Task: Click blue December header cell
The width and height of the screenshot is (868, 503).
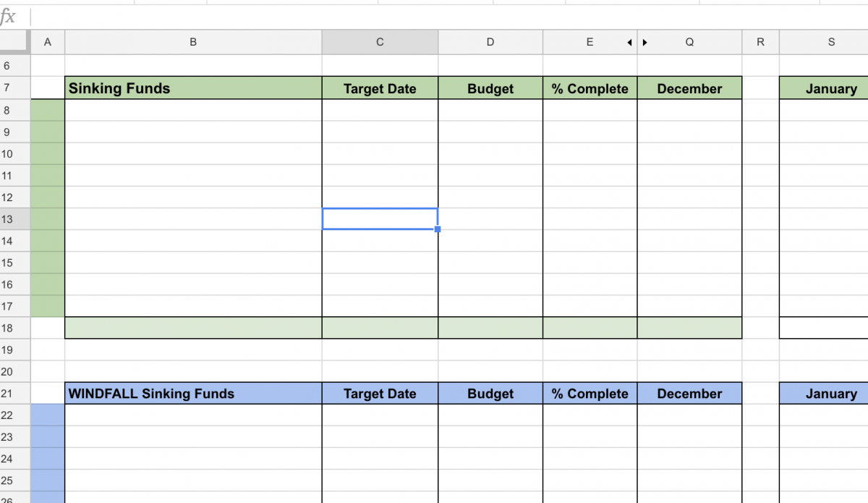Action: [689, 394]
